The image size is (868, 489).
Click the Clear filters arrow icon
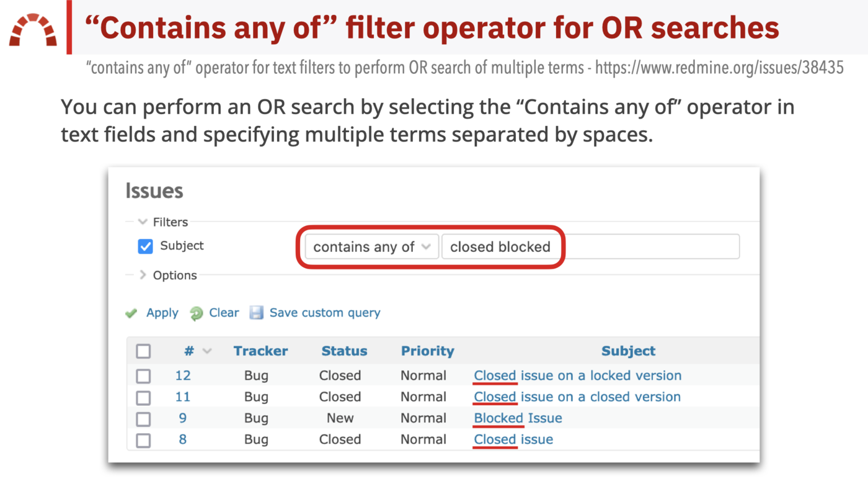pyautogui.click(x=196, y=312)
